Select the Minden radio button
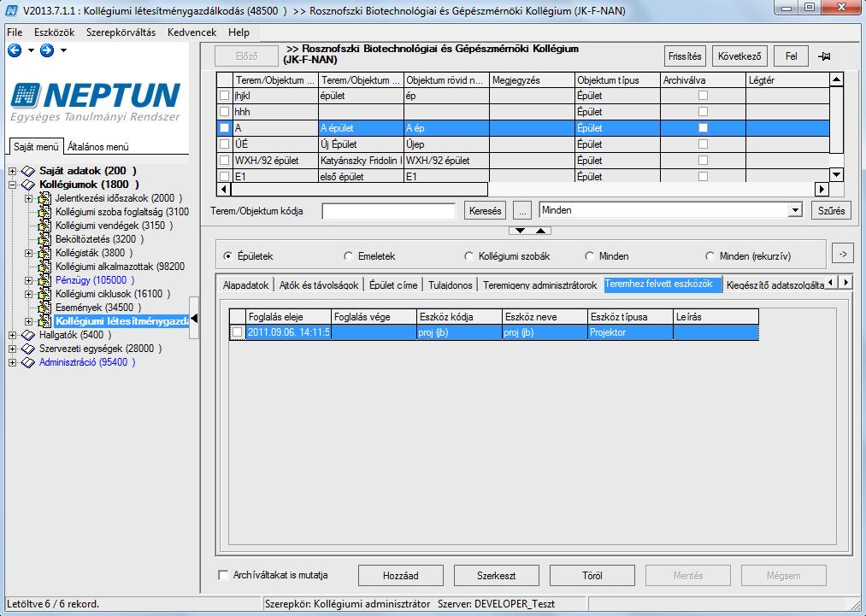 [x=589, y=256]
